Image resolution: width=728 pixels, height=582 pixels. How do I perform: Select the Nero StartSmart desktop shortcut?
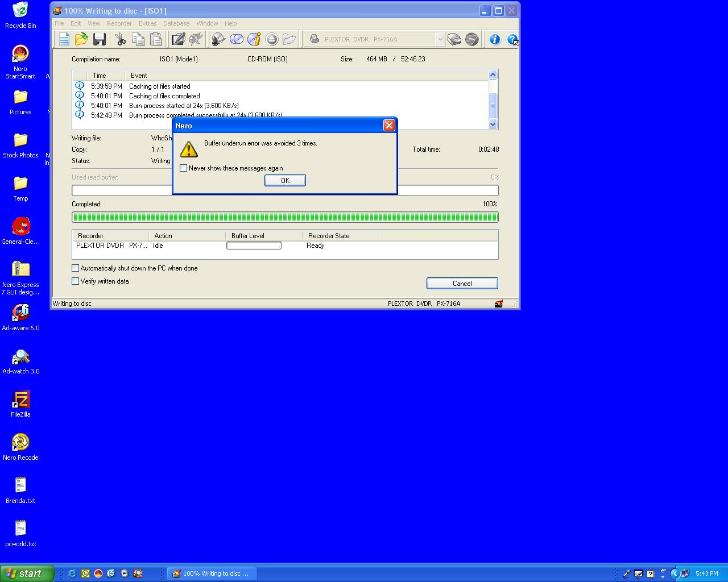(20, 62)
